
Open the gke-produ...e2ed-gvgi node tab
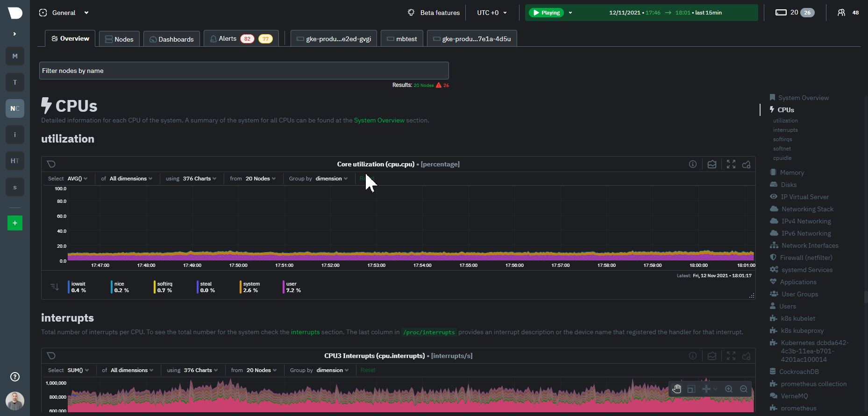(x=334, y=39)
